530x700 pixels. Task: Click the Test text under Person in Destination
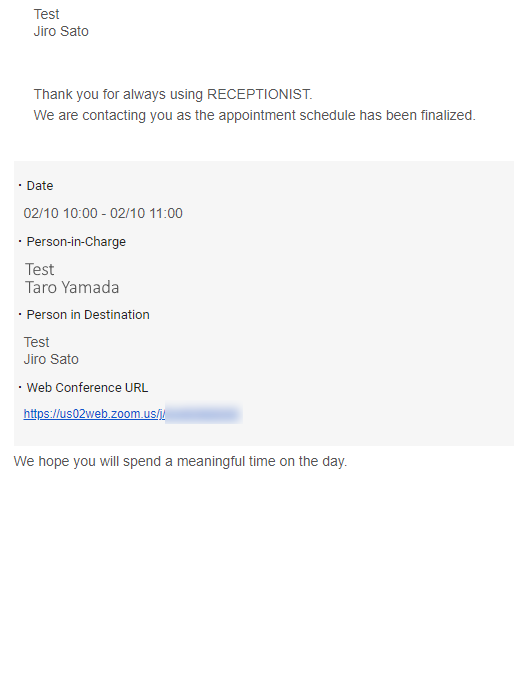[x=36, y=342]
